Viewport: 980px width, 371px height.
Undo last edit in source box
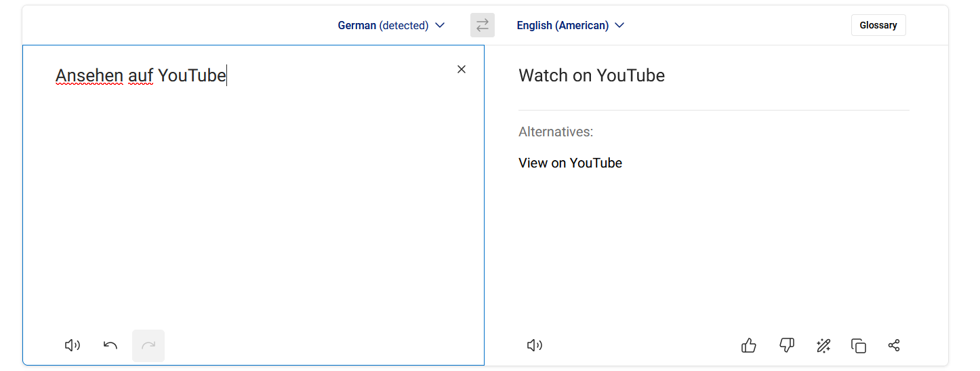(x=110, y=346)
